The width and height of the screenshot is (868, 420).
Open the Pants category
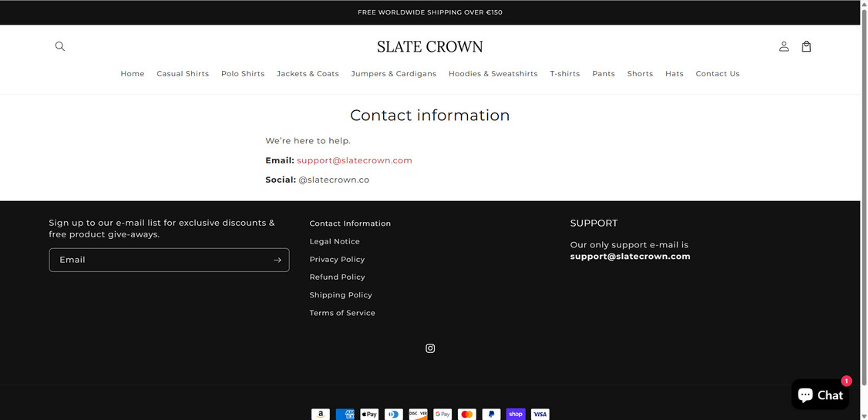click(x=604, y=74)
